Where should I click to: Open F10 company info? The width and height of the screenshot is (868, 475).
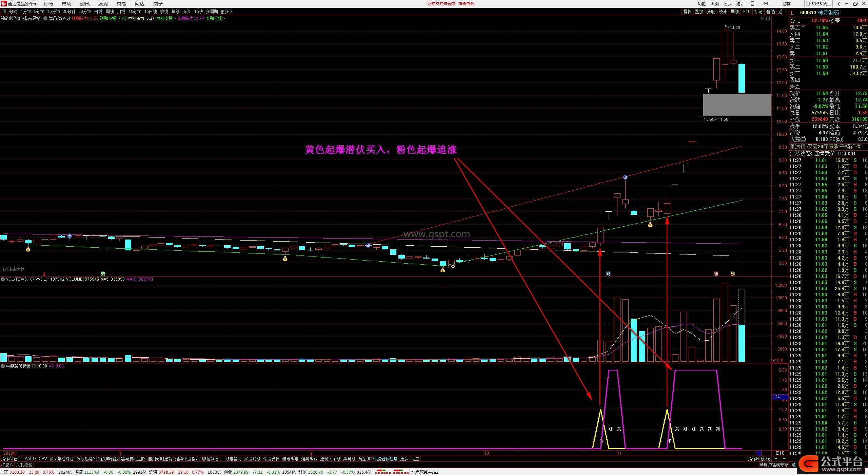click(747, 12)
